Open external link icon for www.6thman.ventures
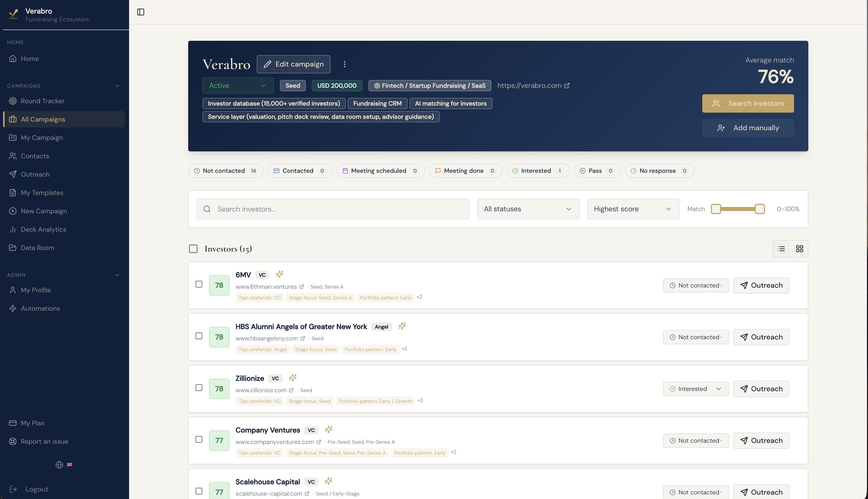Screen dimensions: 868x499 pyautogui.click(x=302, y=287)
